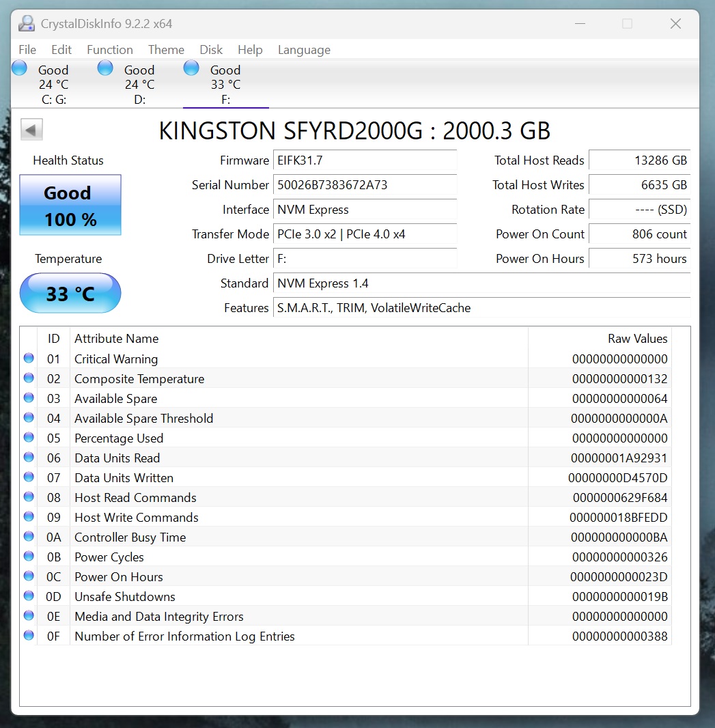
Task: Click the previous disk arrow button
Action: click(31, 130)
